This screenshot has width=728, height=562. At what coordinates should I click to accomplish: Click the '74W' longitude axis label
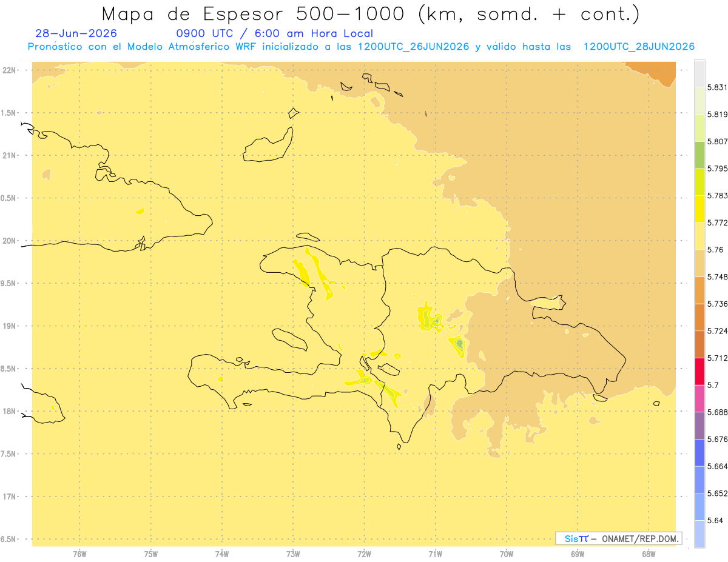[x=222, y=554]
